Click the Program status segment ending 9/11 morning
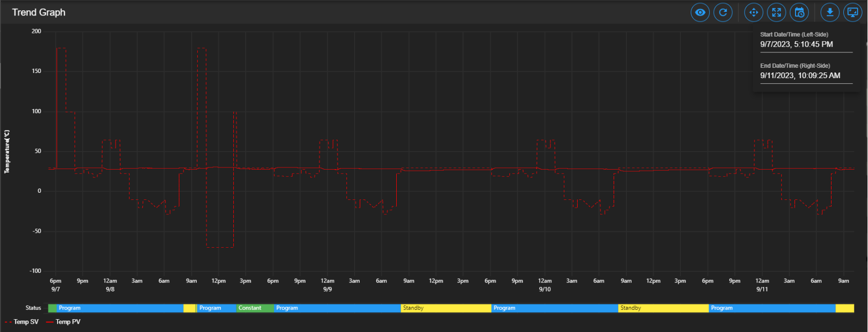 pyautogui.click(x=772, y=308)
